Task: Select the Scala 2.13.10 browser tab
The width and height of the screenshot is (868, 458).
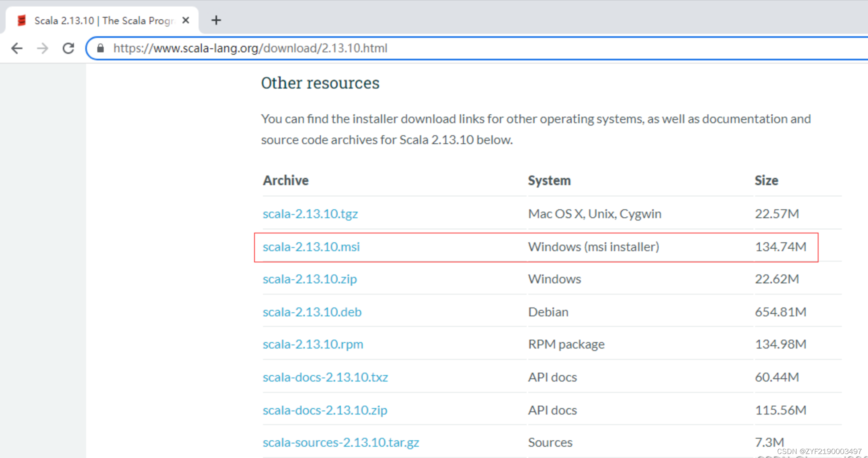Action: tap(102, 20)
